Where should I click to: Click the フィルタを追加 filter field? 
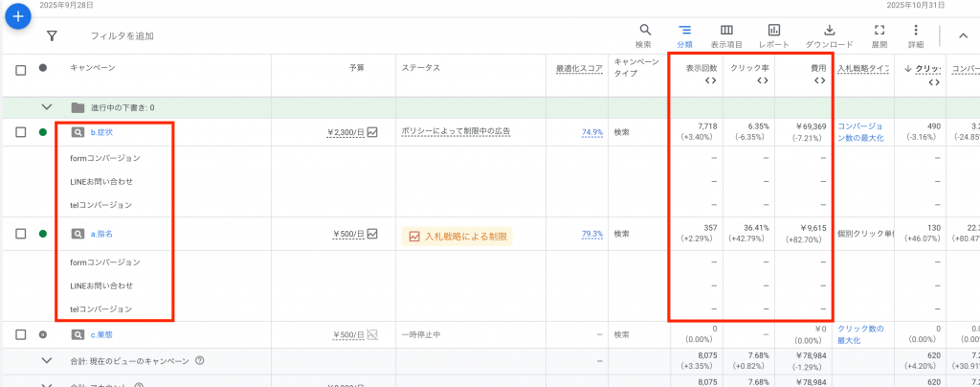point(122,35)
